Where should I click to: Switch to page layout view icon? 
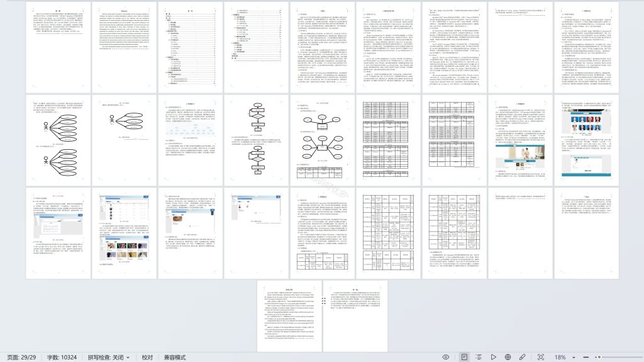pyautogui.click(x=464, y=357)
